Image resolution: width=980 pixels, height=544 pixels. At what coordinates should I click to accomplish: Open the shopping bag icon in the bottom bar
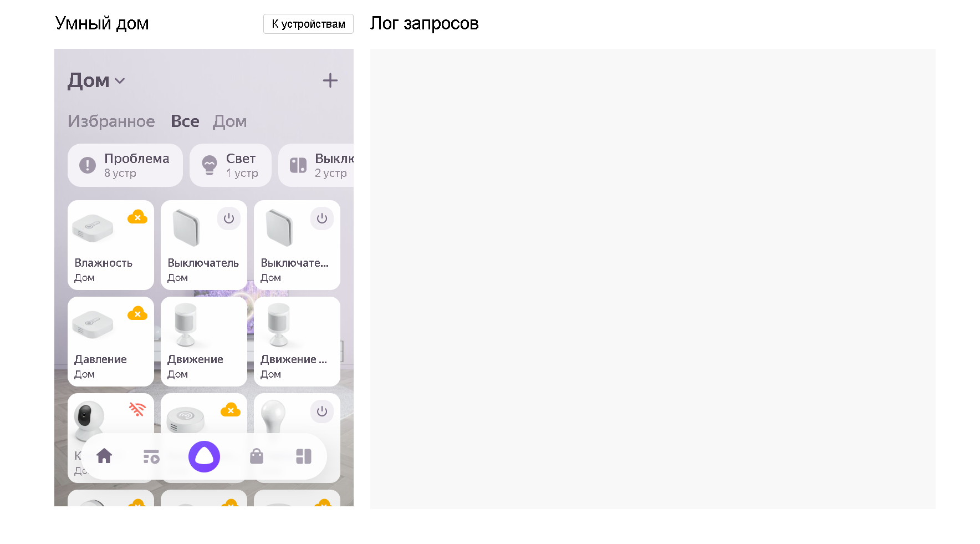tap(256, 456)
